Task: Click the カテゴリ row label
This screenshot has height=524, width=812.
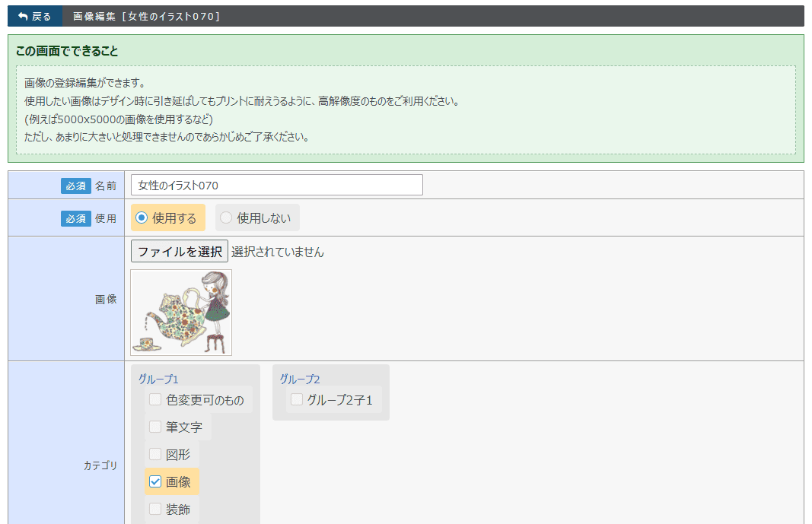Action: [100, 465]
